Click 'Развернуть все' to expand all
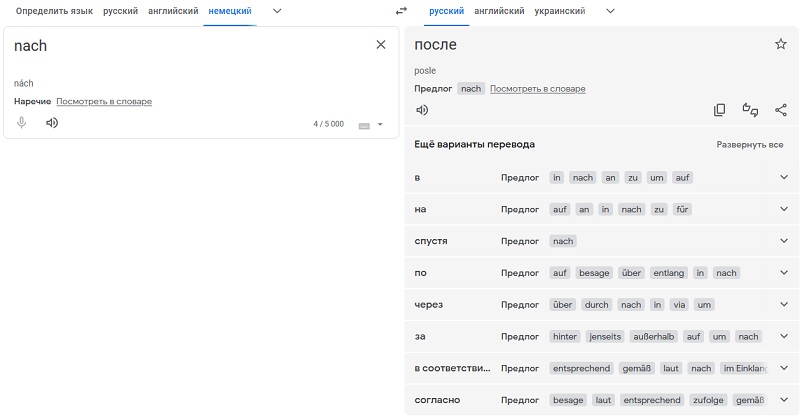The image size is (800, 419). coord(749,145)
